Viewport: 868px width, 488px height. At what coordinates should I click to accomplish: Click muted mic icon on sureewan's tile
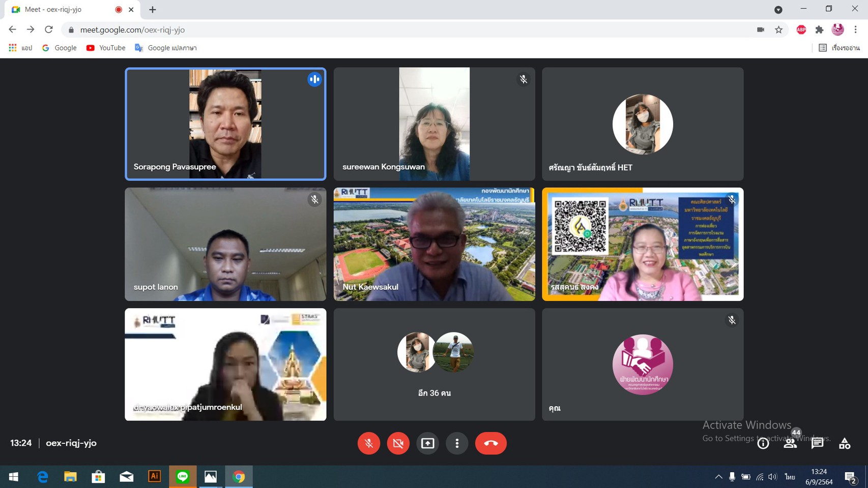(x=523, y=79)
